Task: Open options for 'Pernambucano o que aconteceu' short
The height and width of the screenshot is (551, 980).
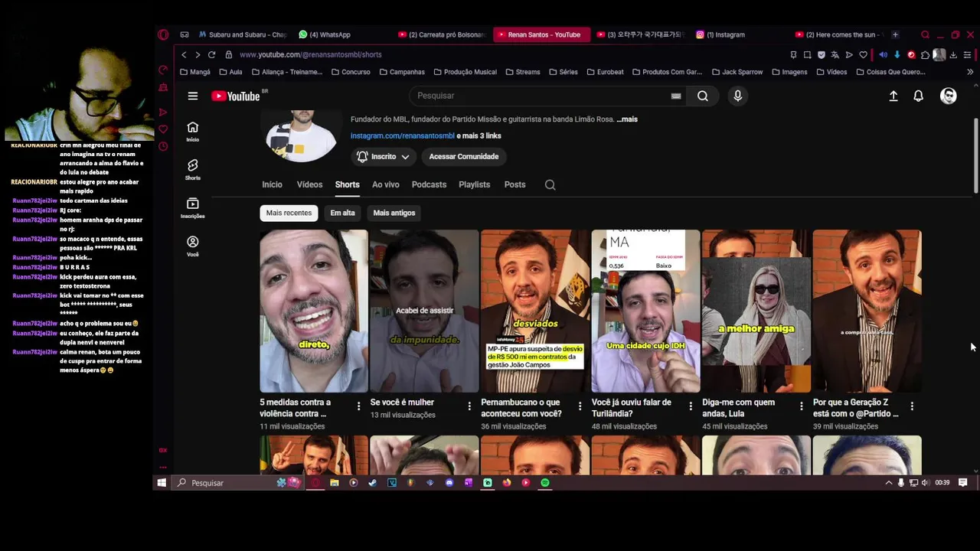Action: [580, 406]
